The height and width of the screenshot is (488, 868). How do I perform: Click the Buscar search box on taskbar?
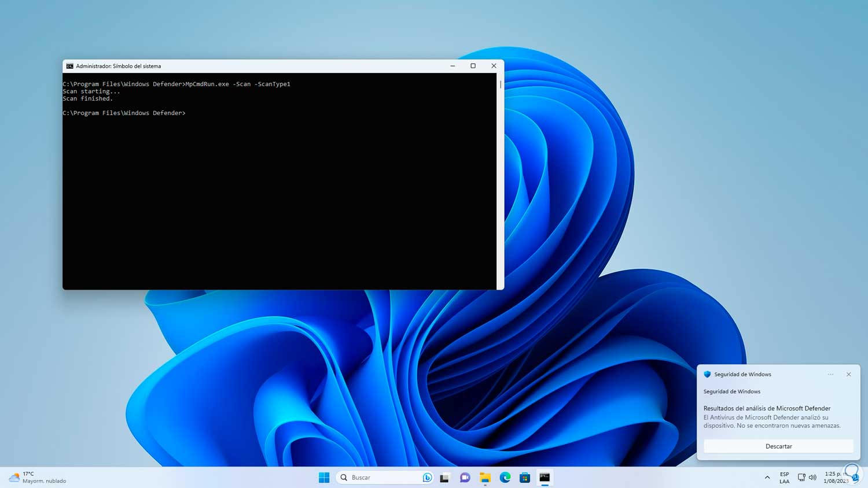tap(385, 478)
